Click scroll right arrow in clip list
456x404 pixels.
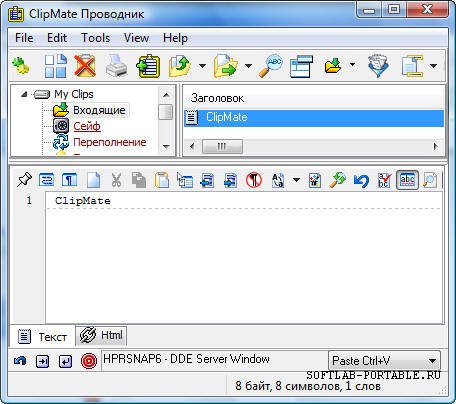tap(435, 146)
